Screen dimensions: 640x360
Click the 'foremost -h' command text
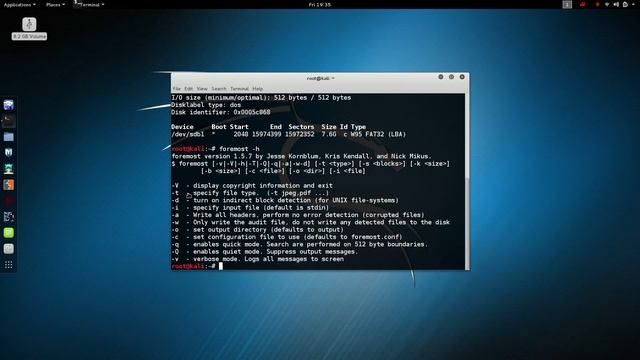pos(239,149)
